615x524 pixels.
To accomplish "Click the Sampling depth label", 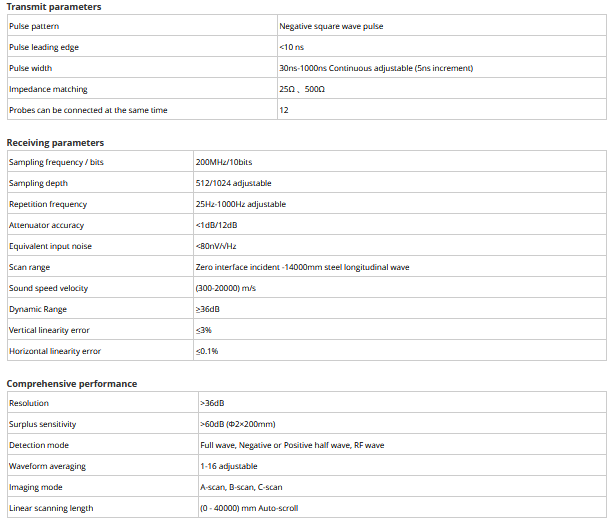I will click(x=39, y=183).
